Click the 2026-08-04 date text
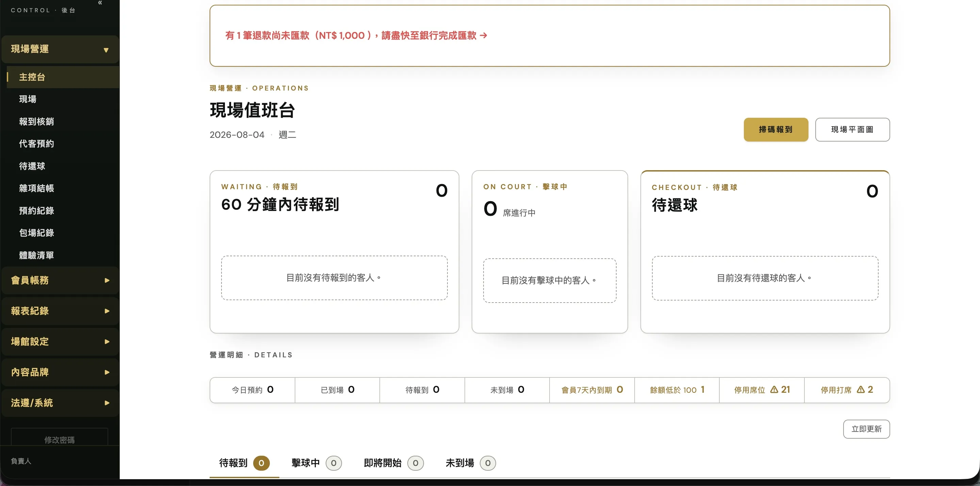This screenshot has width=980, height=486. click(236, 135)
